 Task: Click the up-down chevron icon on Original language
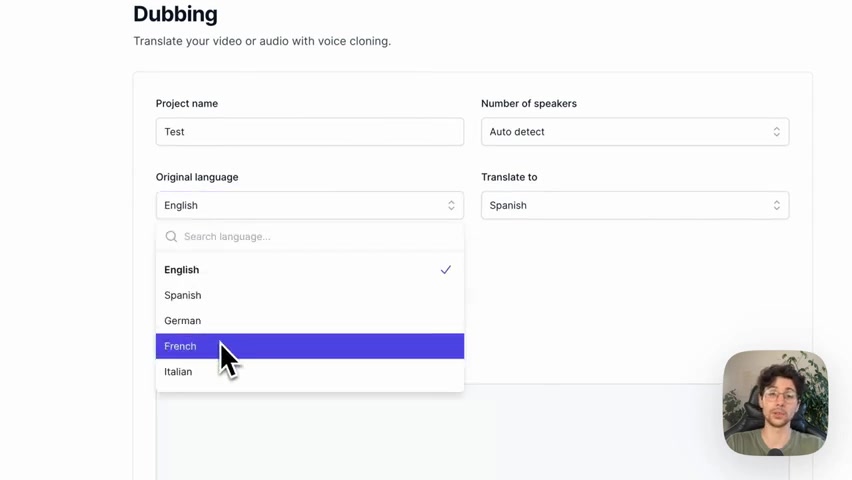[451, 205]
